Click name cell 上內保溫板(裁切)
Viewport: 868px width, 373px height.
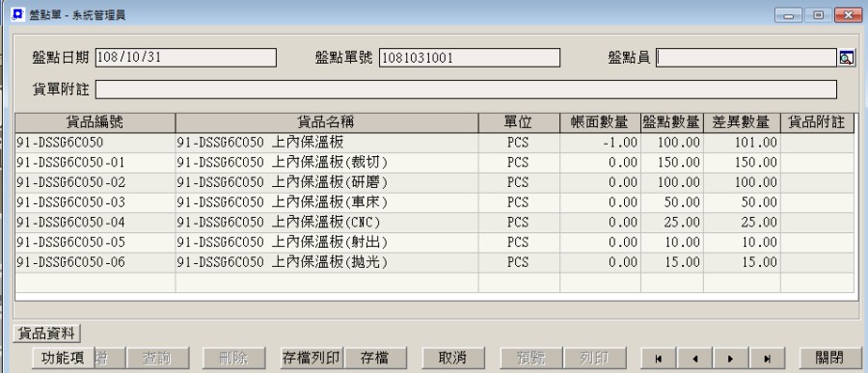(x=327, y=163)
